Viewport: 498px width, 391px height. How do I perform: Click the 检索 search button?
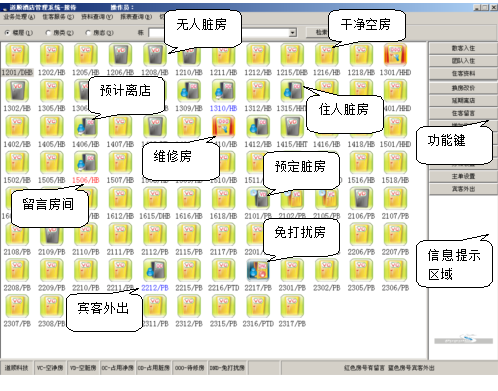[x=318, y=32]
